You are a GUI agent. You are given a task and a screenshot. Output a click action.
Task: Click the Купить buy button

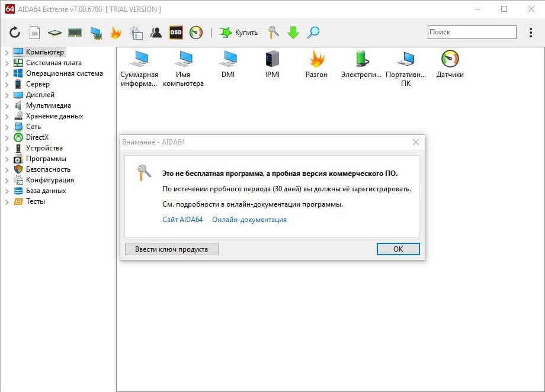pyautogui.click(x=239, y=33)
